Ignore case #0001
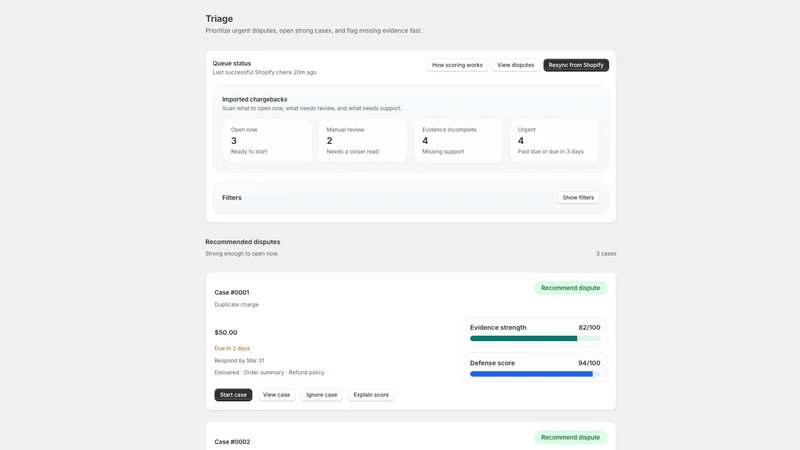The width and height of the screenshot is (800, 450). 321,394
